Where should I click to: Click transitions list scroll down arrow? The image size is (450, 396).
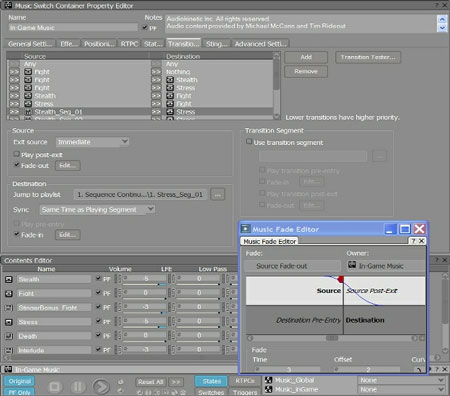276,116
